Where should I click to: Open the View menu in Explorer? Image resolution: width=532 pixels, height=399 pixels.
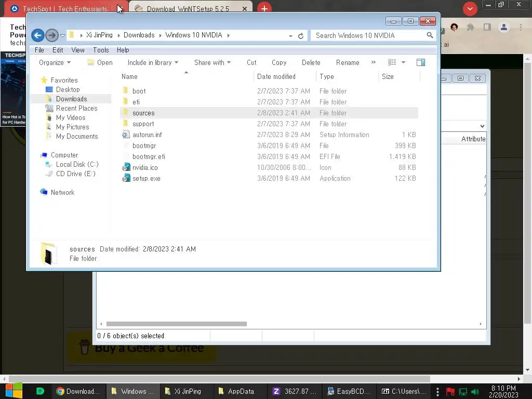click(x=78, y=50)
